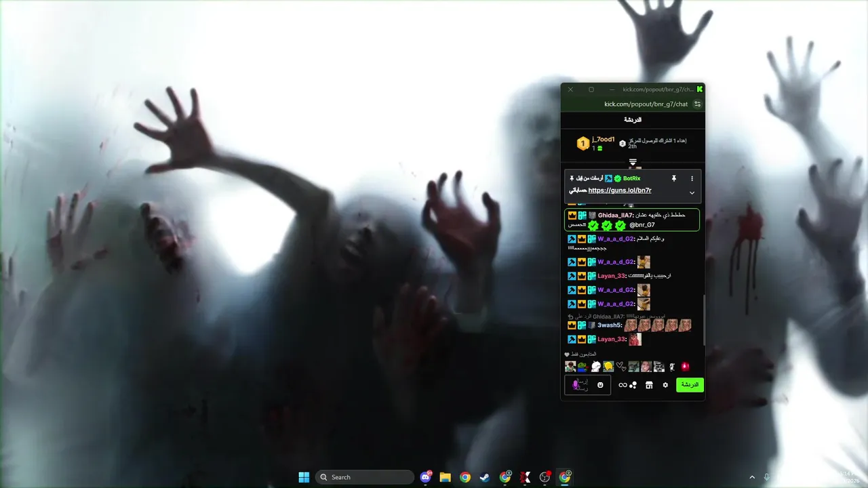
Task: Open j_7ood1 top gifter profile
Action: pyautogui.click(x=603, y=140)
